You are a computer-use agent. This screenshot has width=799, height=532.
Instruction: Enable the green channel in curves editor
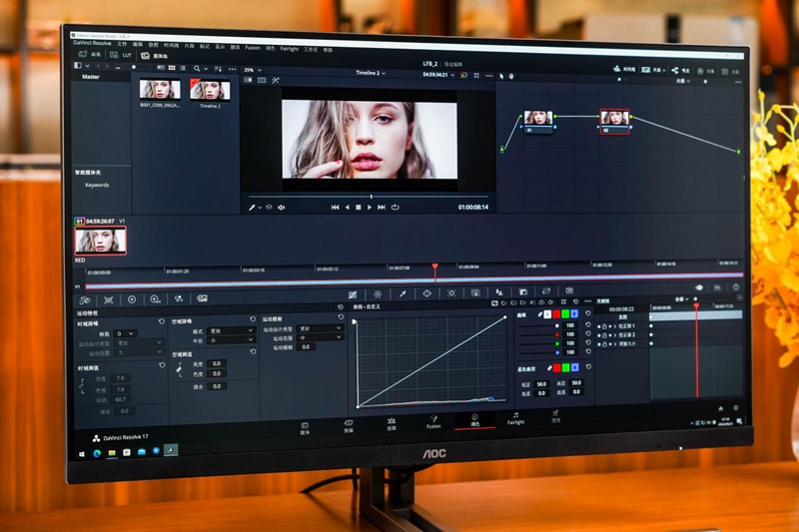(x=566, y=313)
